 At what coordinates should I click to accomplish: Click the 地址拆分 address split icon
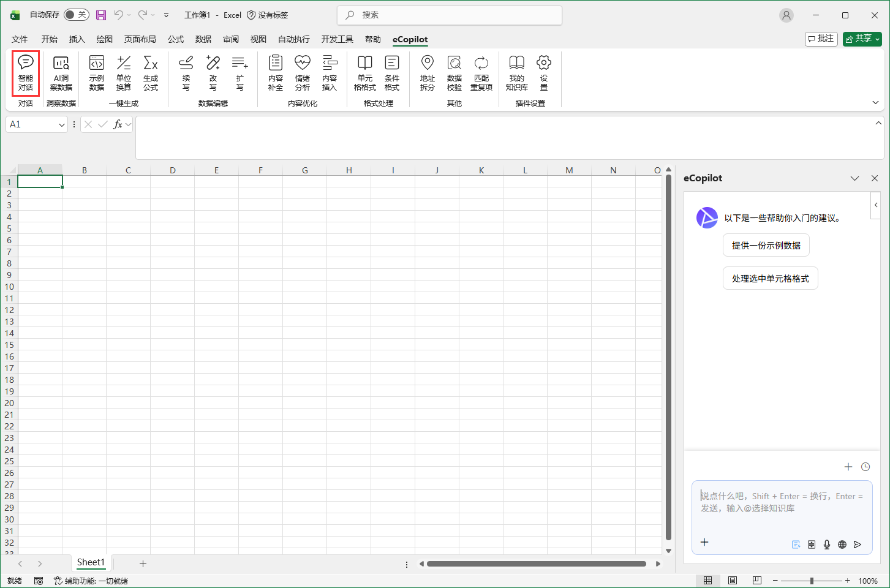tap(428, 73)
